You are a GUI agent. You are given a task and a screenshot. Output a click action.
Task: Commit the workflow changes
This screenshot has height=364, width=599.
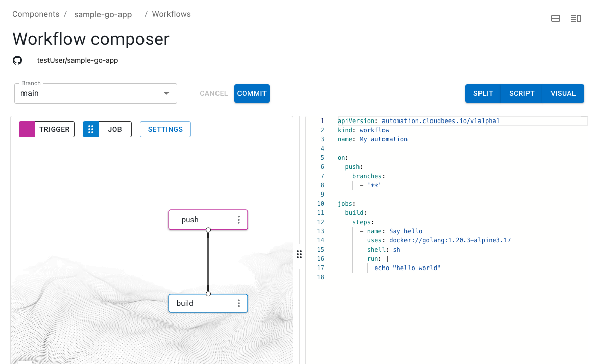252,93
